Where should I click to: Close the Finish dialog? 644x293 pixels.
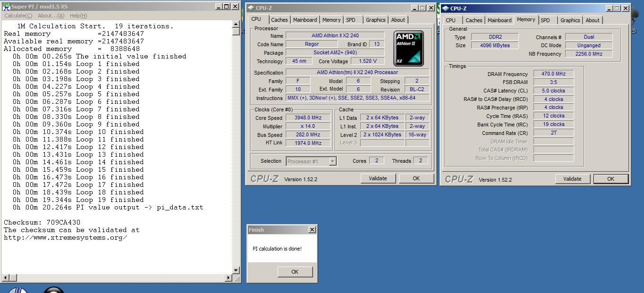click(x=312, y=230)
